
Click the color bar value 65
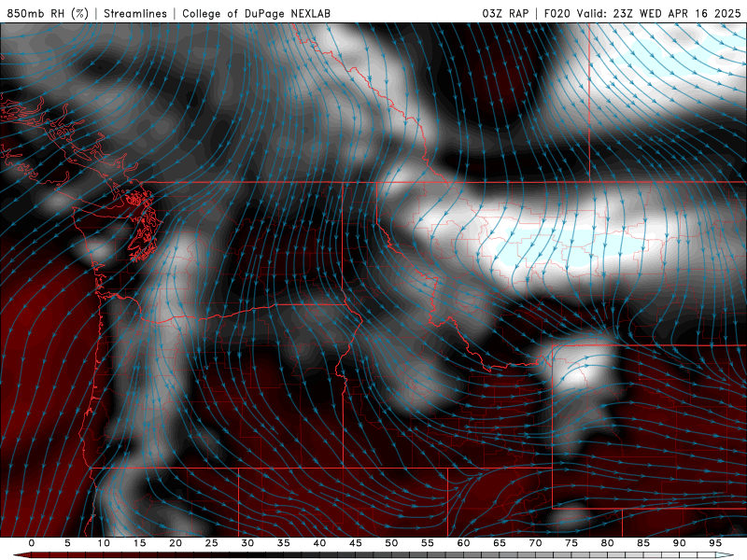point(500,543)
